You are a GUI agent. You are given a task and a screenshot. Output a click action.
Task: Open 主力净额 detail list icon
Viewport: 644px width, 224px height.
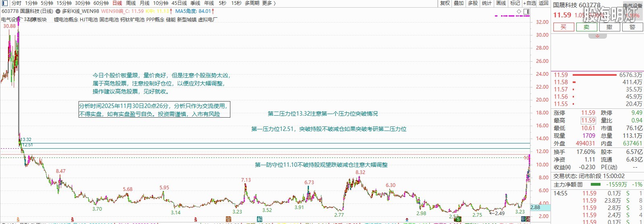(580, 185)
